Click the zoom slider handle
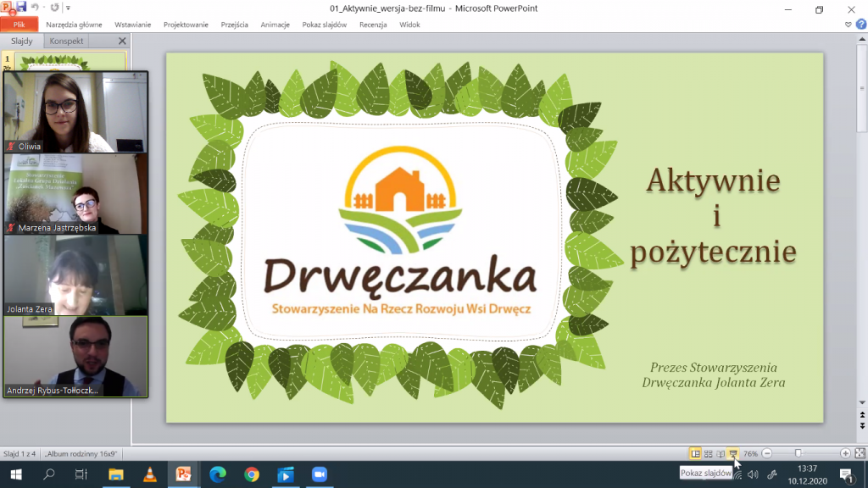This screenshot has width=868, height=488. tap(798, 454)
